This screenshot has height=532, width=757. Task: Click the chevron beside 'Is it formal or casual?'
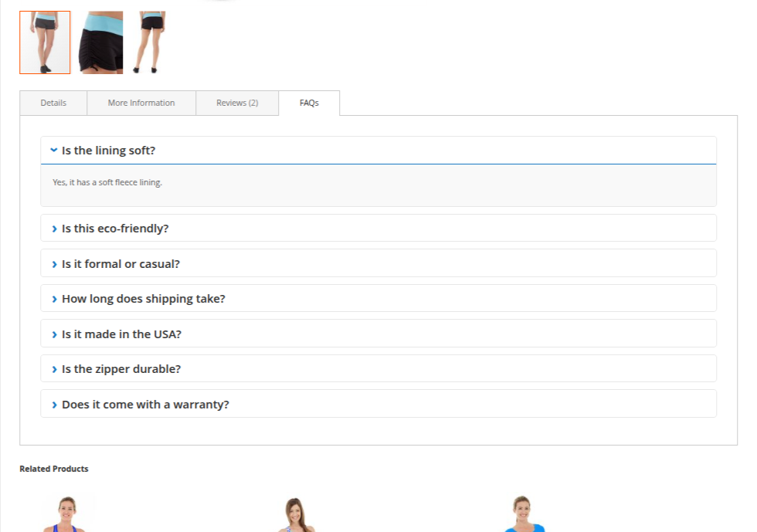point(53,263)
